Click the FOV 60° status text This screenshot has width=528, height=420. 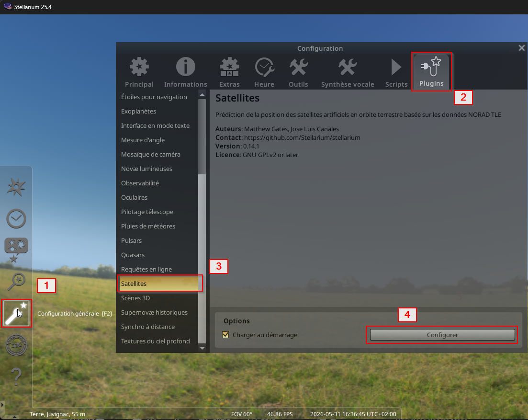pyautogui.click(x=241, y=414)
